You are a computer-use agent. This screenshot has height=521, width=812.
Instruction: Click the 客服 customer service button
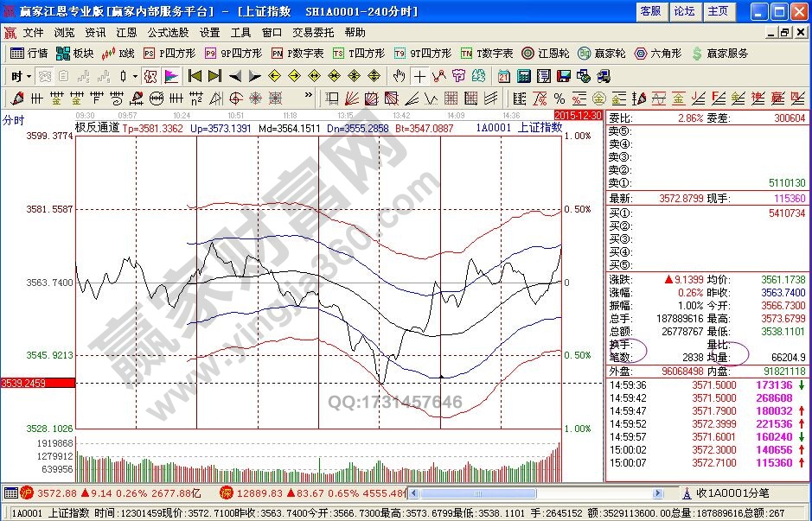point(650,11)
